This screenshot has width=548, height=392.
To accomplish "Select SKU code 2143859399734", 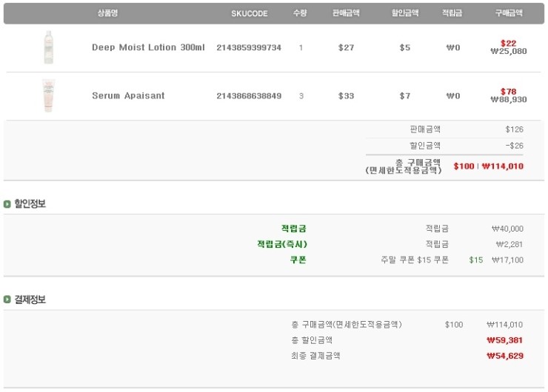I will 249,47.
